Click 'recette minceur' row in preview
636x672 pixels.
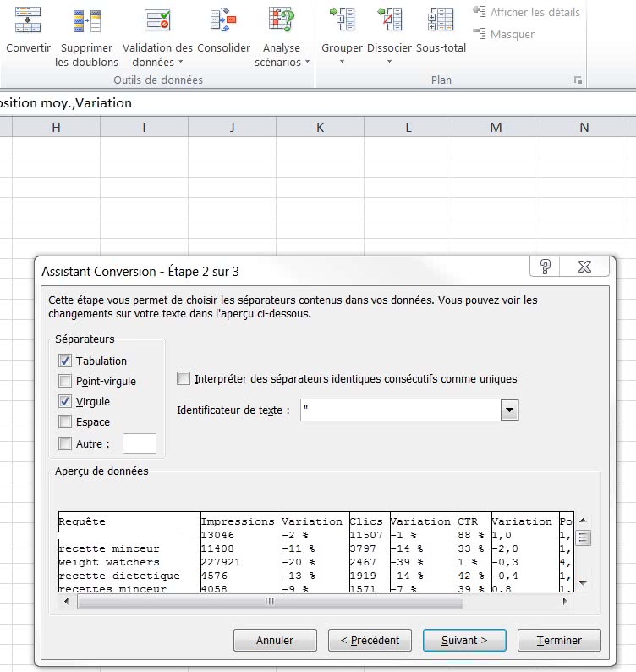coord(109,548)
